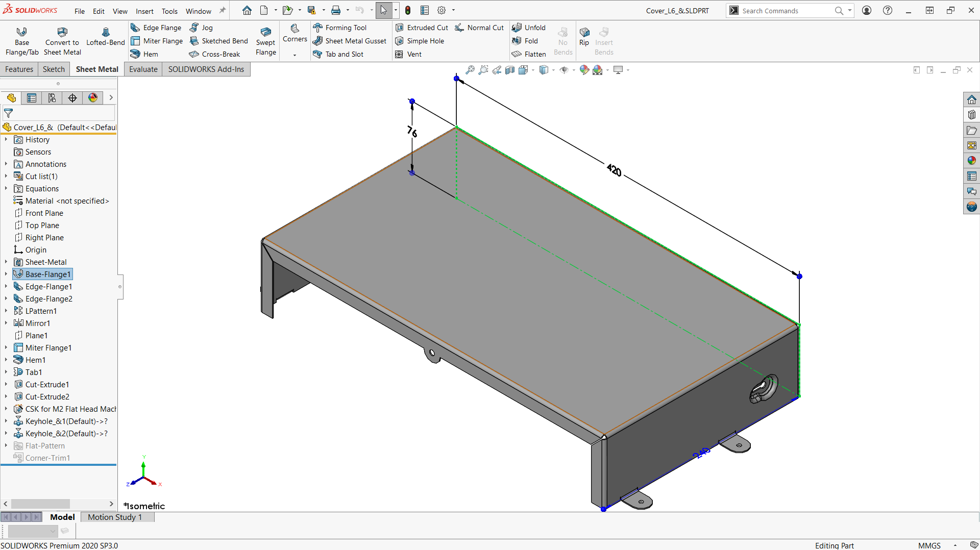Expand the Edge-Flange1 feature node
This screenshot has width=980, height=550.
[x=6, y=287]
